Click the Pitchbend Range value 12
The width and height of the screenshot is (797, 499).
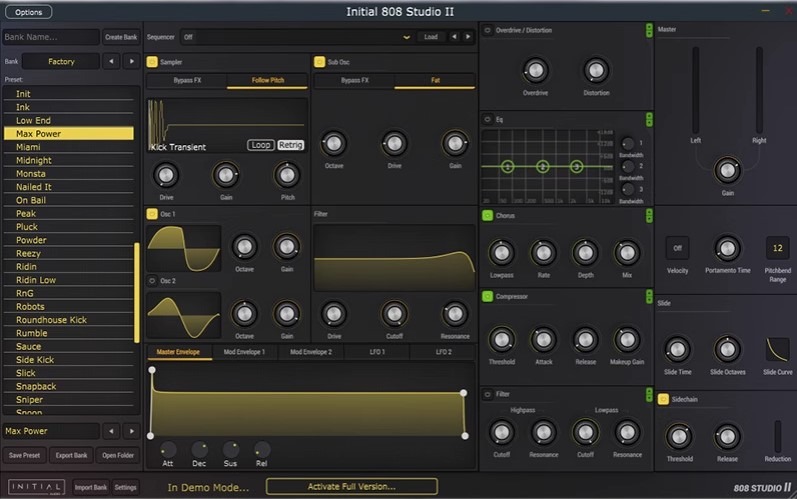tap(777, 248)
